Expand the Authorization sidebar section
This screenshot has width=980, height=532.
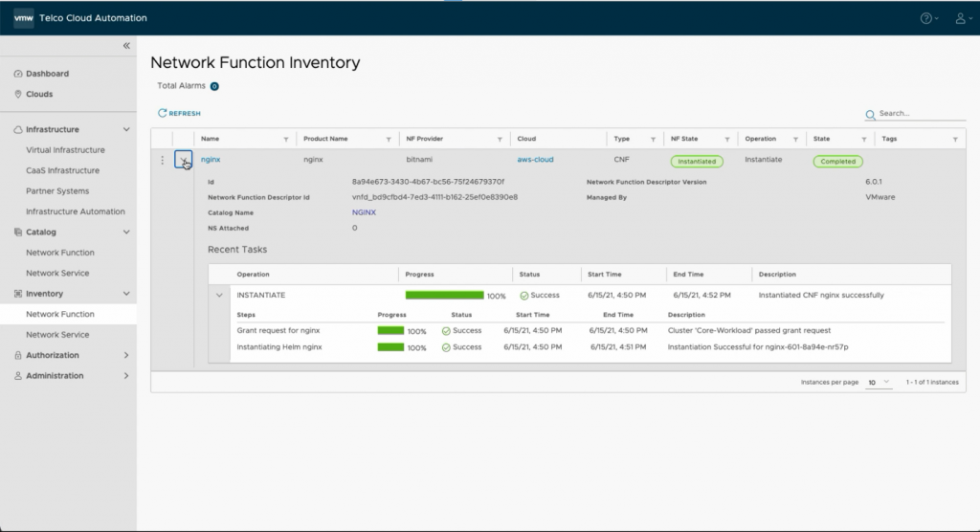point(126,355)
